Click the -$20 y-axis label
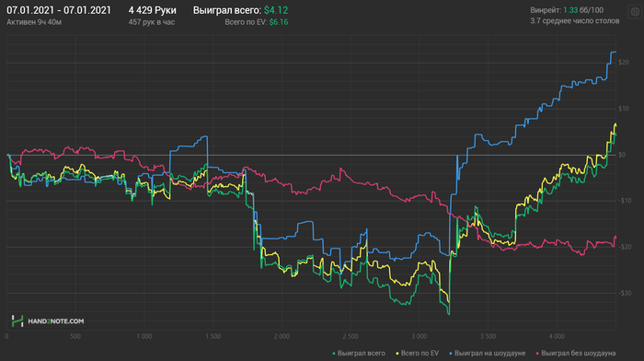 [x=625, y=247]
